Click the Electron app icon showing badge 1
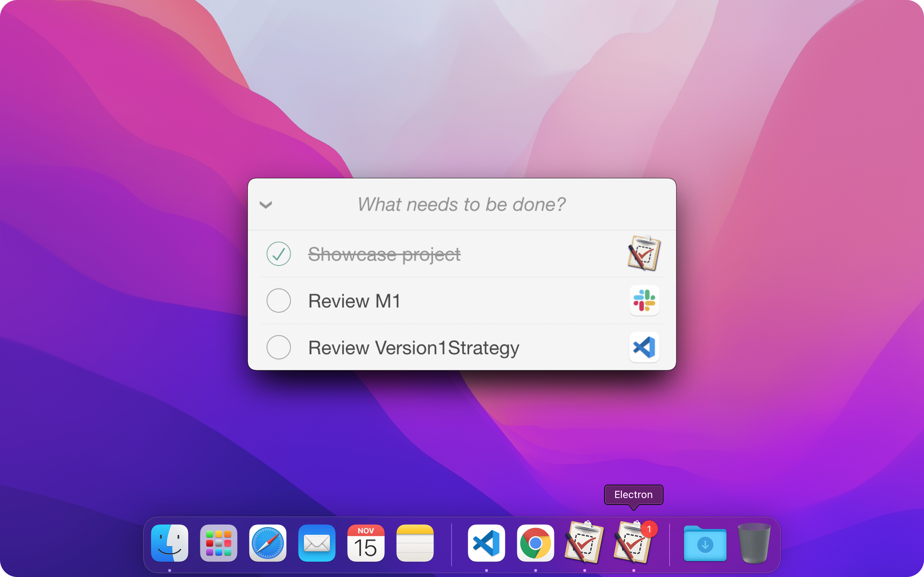Screen dimensions: 924x577 [633, 543]
